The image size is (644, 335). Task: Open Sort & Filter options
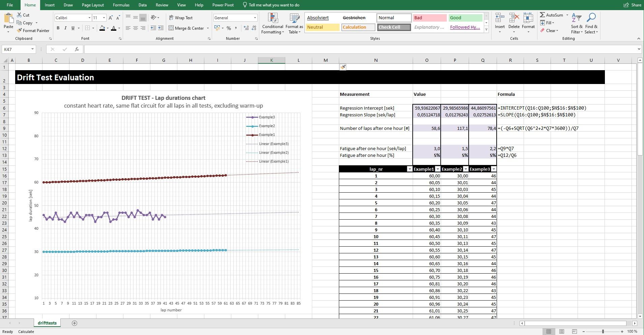pyautogui.click(x=577, y=24)
